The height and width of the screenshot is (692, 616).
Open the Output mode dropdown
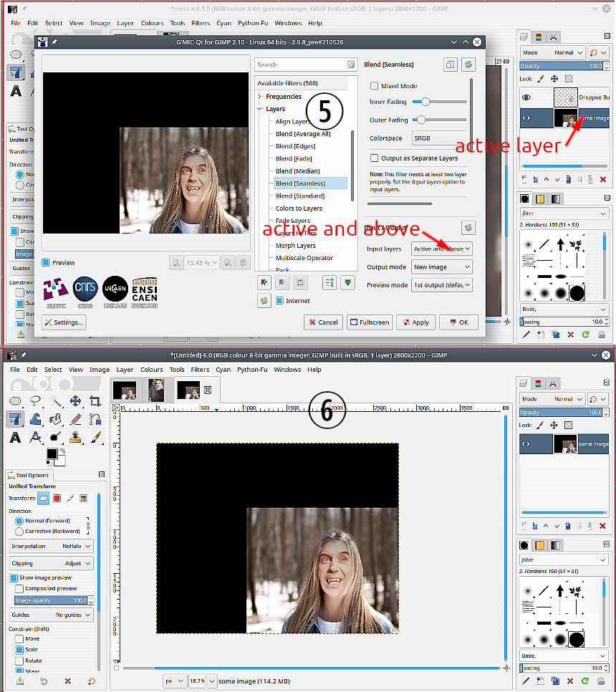click(x=442, y=267)
